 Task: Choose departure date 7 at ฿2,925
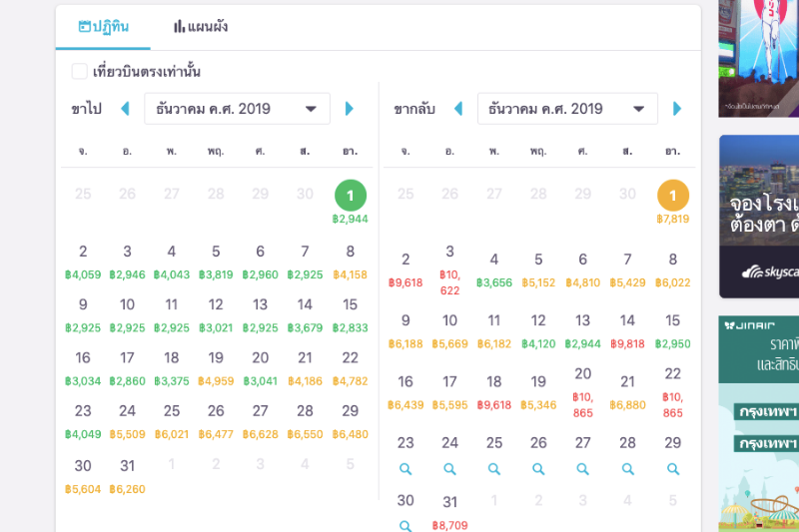(x=305, y=263)
